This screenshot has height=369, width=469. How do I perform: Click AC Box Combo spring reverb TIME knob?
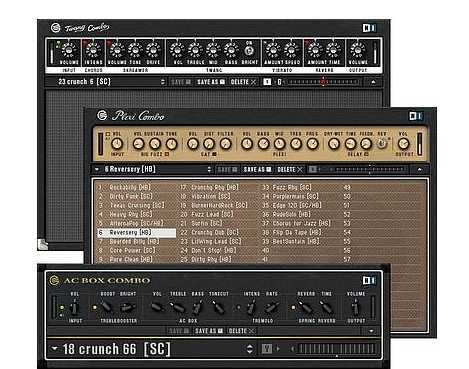(x=326, y=307)
